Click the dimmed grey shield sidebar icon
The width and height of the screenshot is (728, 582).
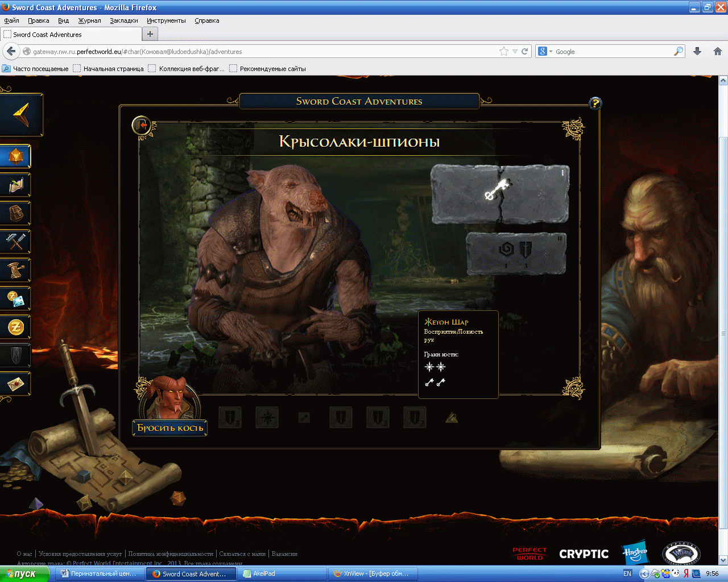(15, 355)
